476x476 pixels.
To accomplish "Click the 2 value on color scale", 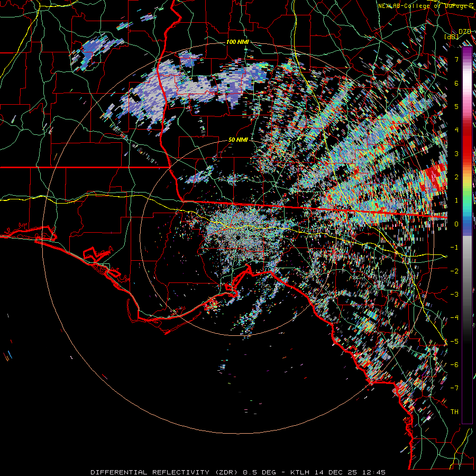I will pyautogui.click(x=456, y=177).
